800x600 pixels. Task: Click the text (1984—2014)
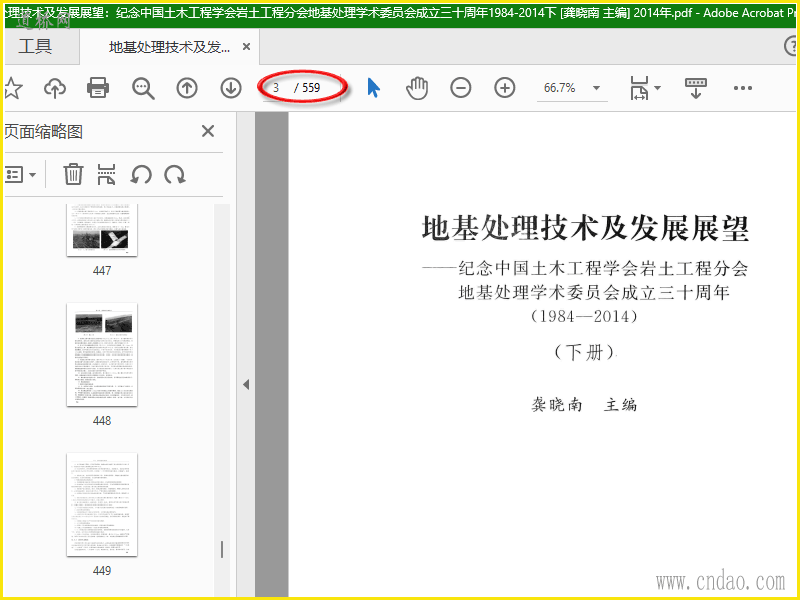click(x=584, y=316)
